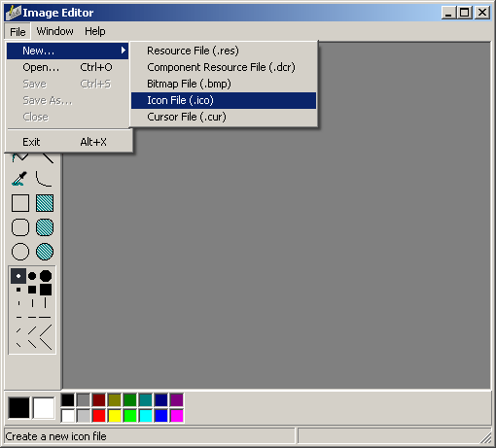Viewport: 496px width, 448px height.
Task: Pick the black palette swatch
Action: click(x=68, y=400)
